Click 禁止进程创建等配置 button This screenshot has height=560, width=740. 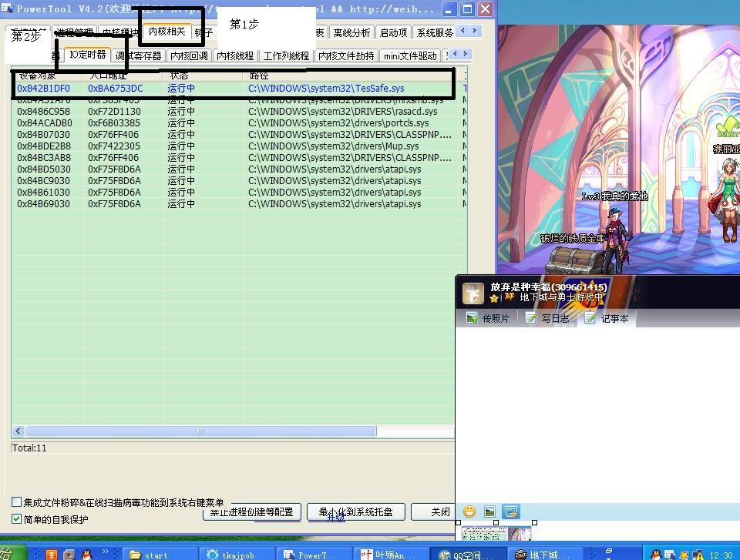point(251,512)
